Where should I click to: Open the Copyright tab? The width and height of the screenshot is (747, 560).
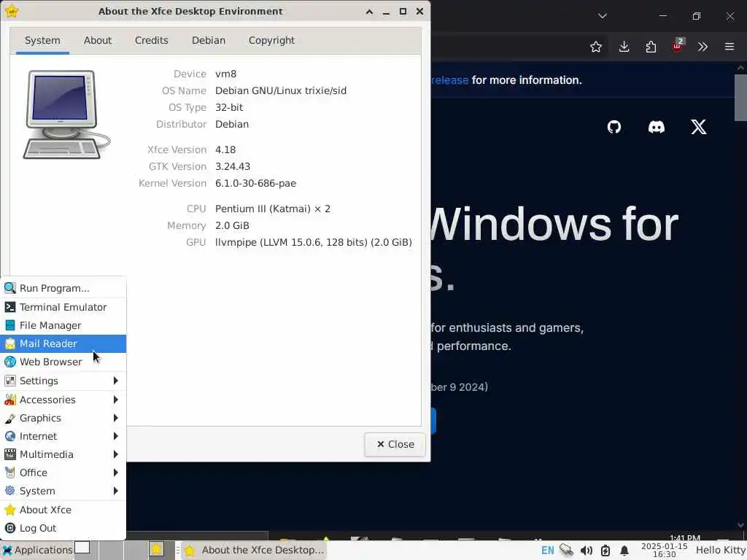(271, 41)
